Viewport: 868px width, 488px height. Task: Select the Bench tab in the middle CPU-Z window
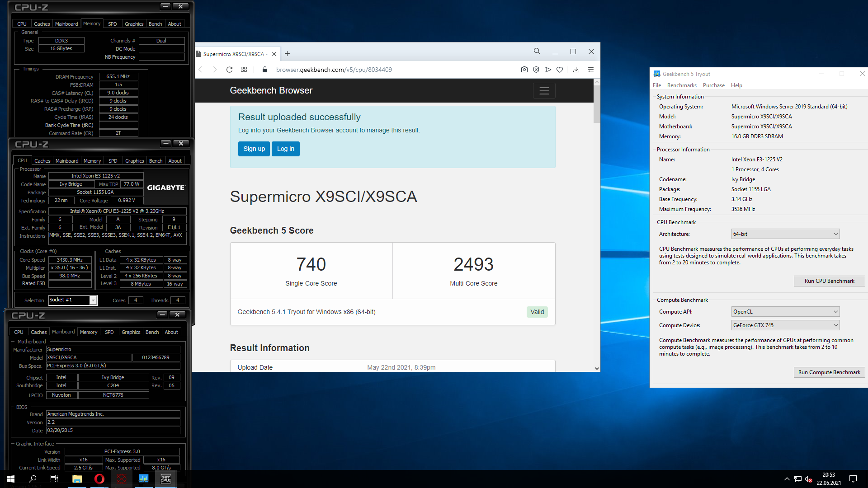coord(156,161)
